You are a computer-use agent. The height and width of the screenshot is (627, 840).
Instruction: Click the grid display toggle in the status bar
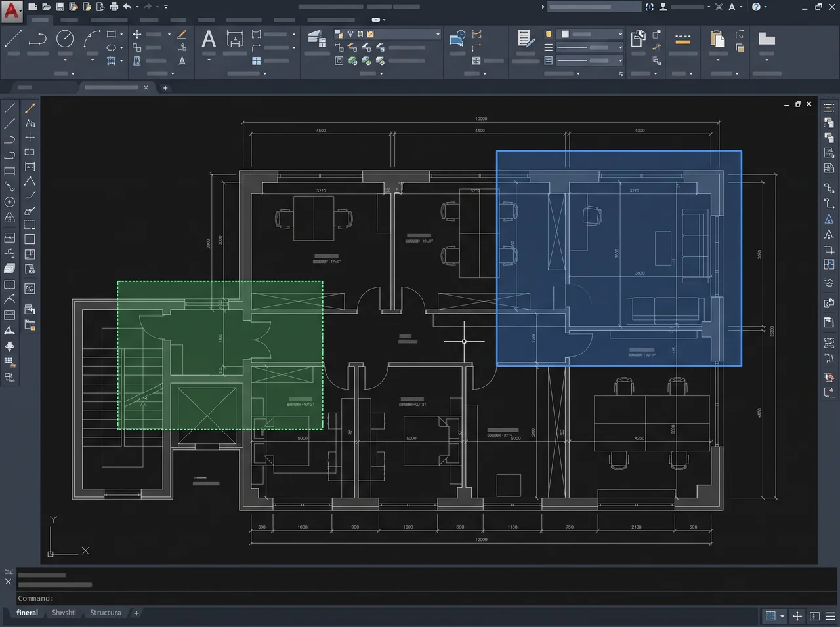click(x=771, y=616)
